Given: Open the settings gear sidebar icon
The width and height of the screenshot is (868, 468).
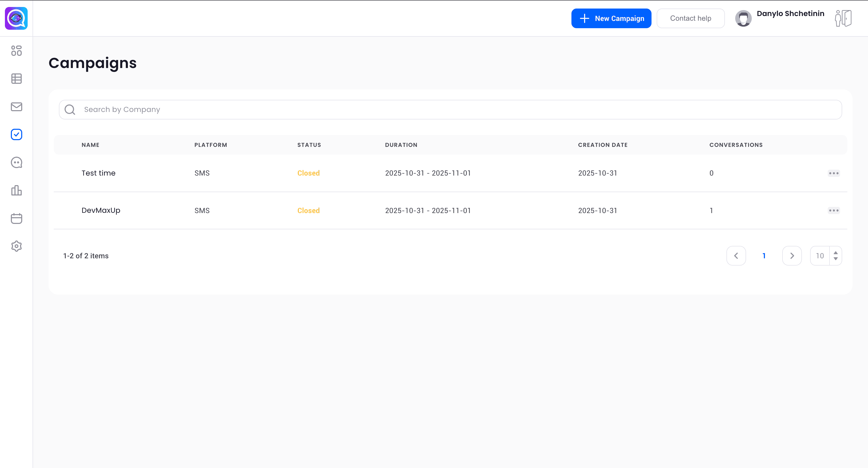Looking at the screenshot, I should (16, 246).
